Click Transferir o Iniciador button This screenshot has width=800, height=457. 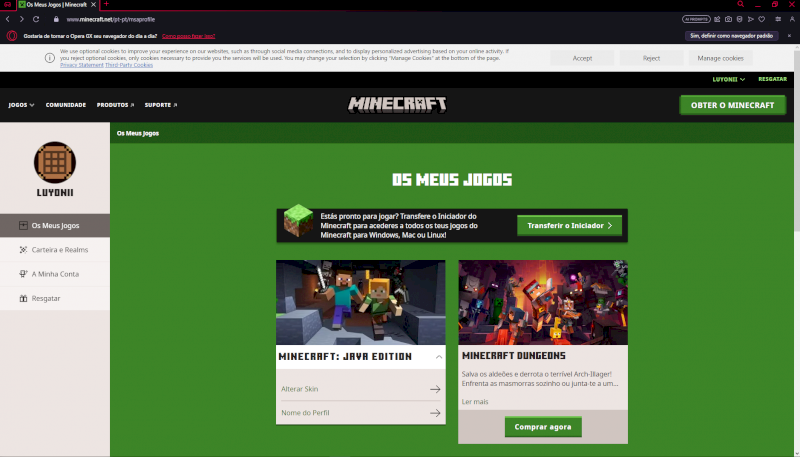569,225
